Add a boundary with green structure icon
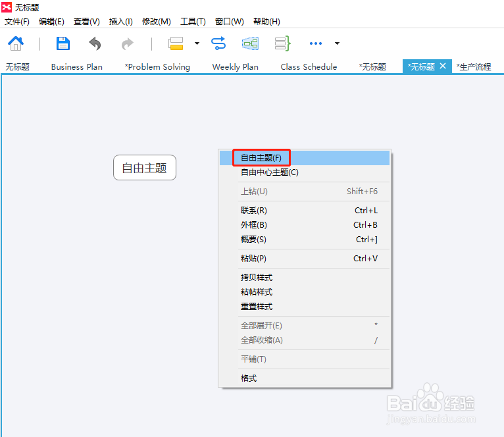 (x=251, y=43)
